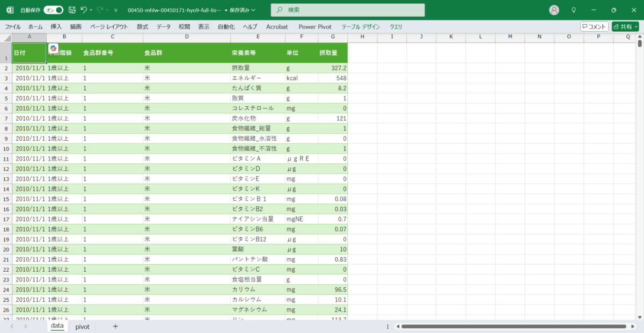Screen dimensions: 644x333
Task: Open Customize Quick Access Toolbar dropdown
Action: point(116,10)
